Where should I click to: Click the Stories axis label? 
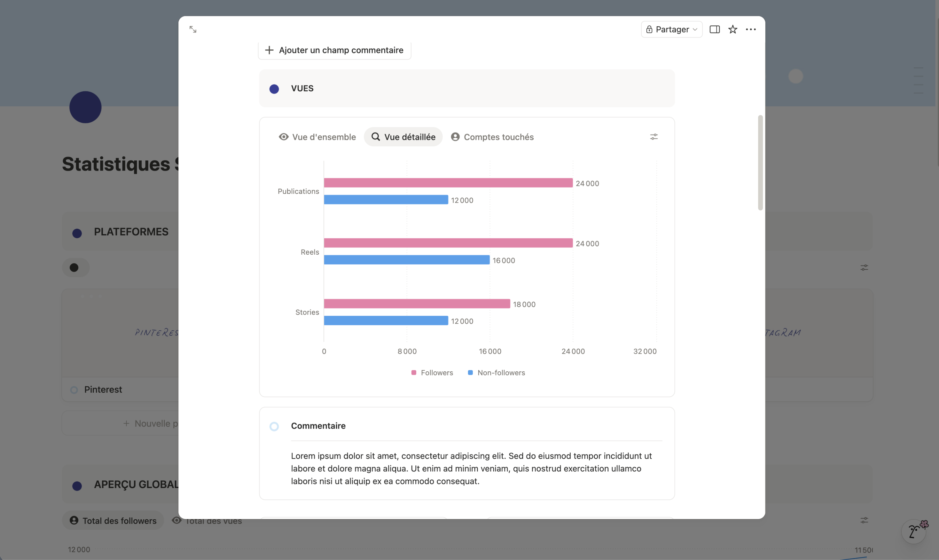[307, 313]
